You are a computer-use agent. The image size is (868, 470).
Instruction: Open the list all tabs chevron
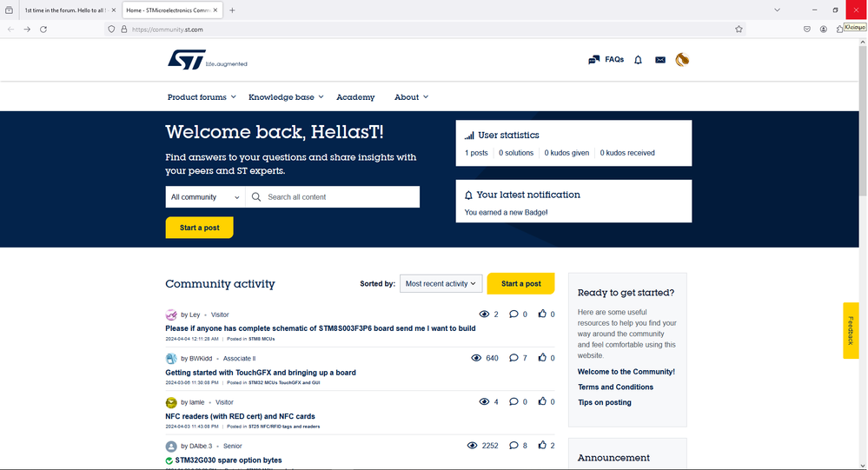[778, 10]
